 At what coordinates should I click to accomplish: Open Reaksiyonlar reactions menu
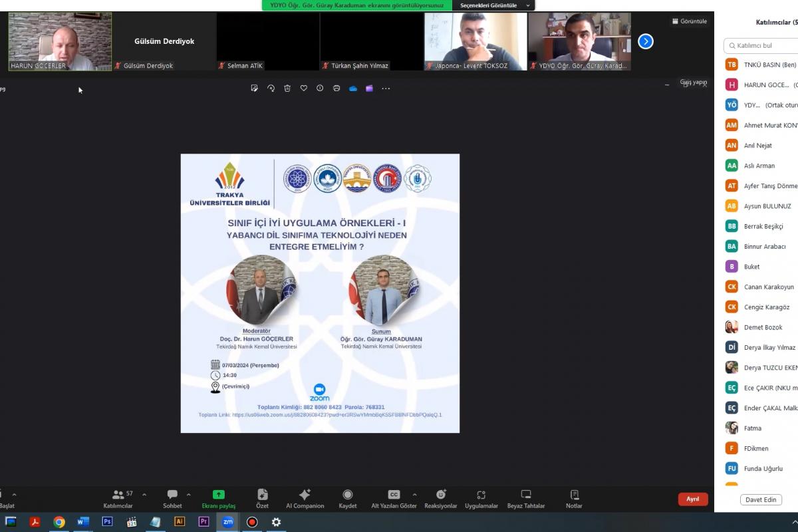pos(441,499)
